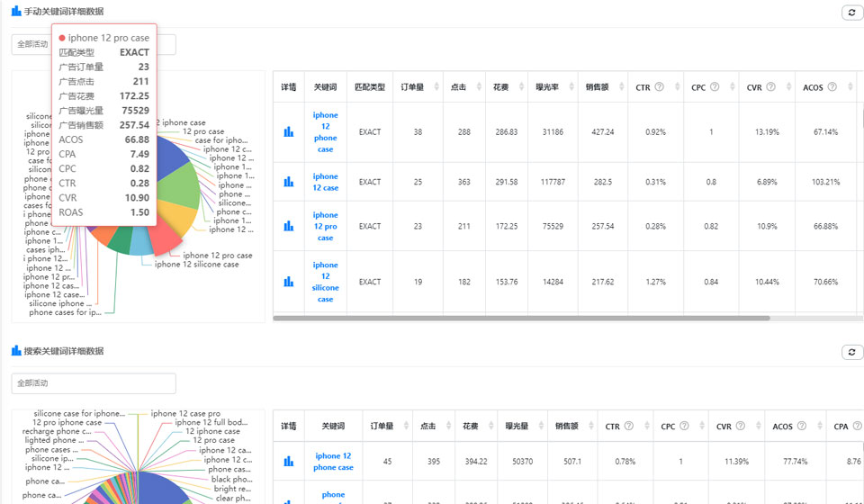Click '12 pro iphone case' search pie label

tap(67, 422)
